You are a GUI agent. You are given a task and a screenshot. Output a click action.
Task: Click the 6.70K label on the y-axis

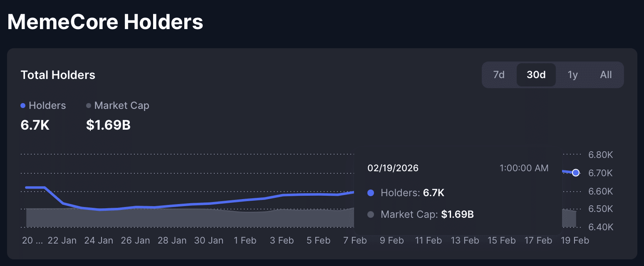[599, 173]
